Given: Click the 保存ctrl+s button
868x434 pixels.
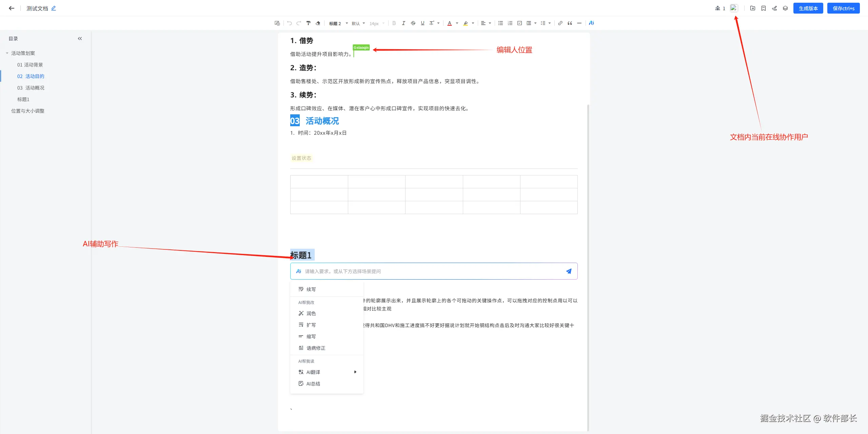Looking at the screenshot, I should tap(843, 8).
